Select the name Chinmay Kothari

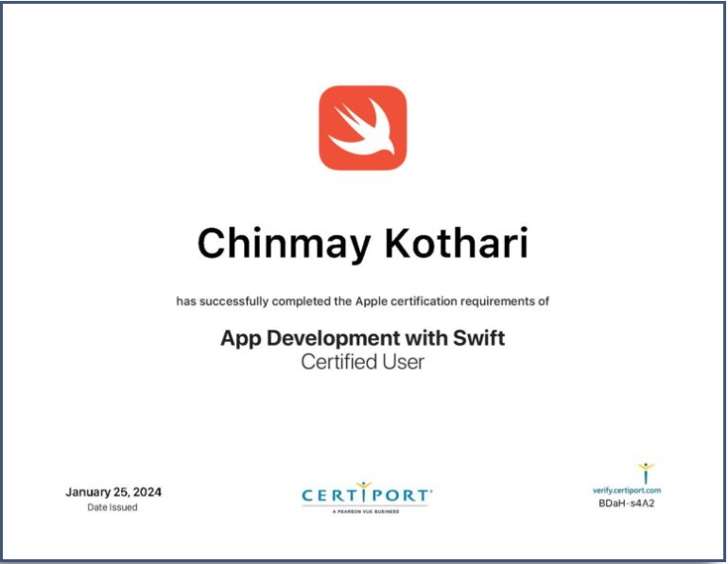pos(363,244)
